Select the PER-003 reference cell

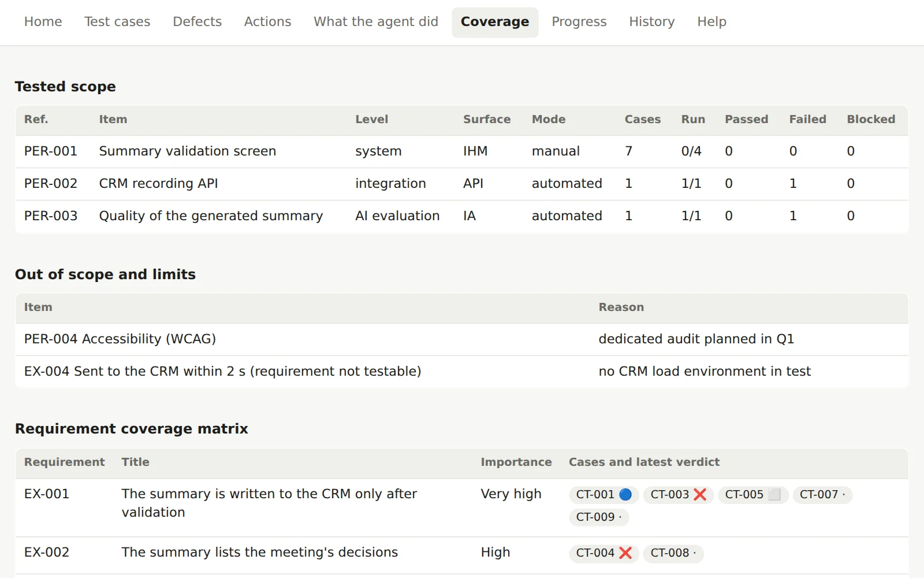tap(51, 216)
